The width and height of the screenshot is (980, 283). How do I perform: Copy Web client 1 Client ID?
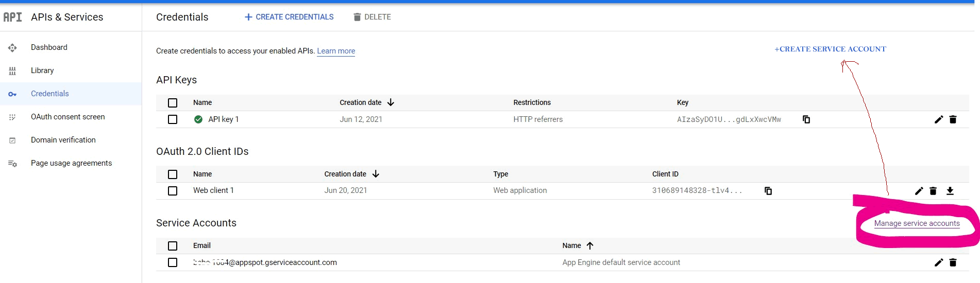pos(768,191)
